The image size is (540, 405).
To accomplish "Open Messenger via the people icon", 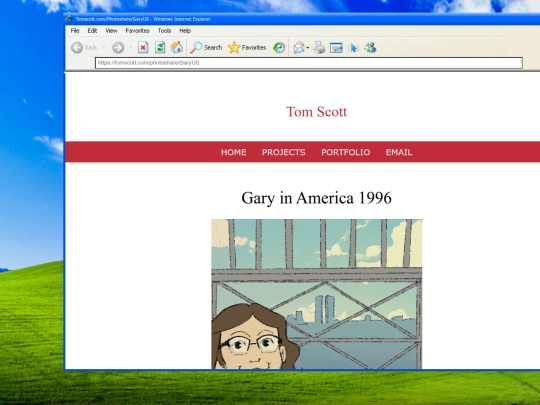I will click(371, 48).
